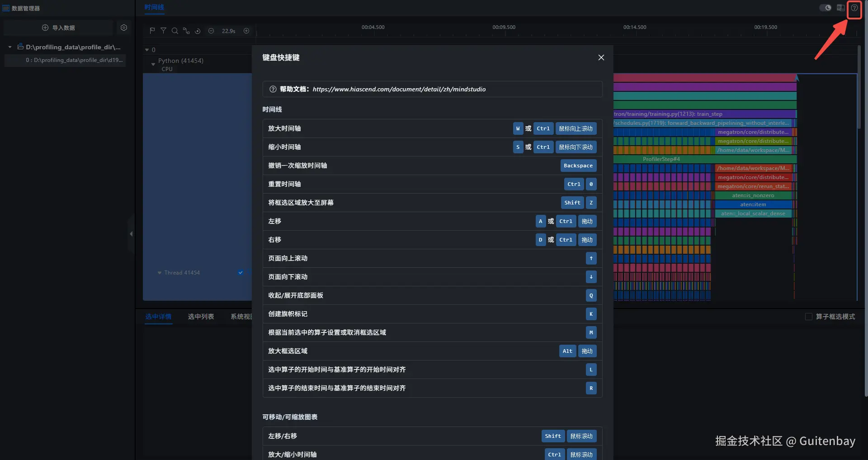Click 鼠标向上滚动 badge
This screenshot has width=868, height=460.
(x=576, y=128)
